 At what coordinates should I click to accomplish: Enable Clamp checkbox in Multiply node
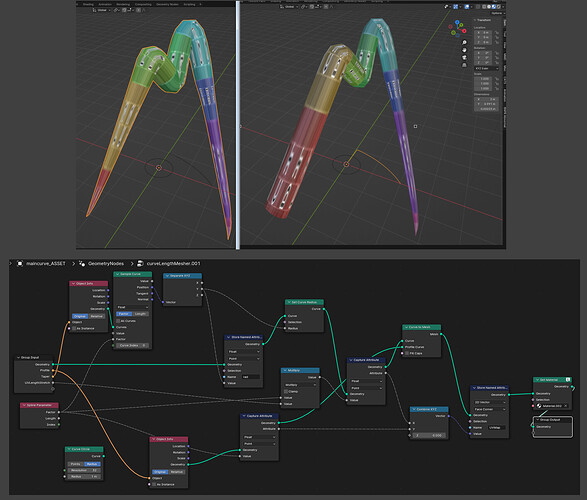(286, 391)
